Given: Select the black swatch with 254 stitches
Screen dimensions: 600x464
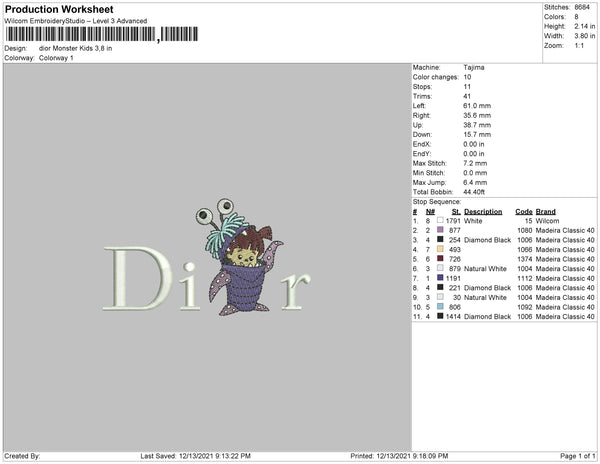Looking at the screenshot, I should tap(440, 239).
